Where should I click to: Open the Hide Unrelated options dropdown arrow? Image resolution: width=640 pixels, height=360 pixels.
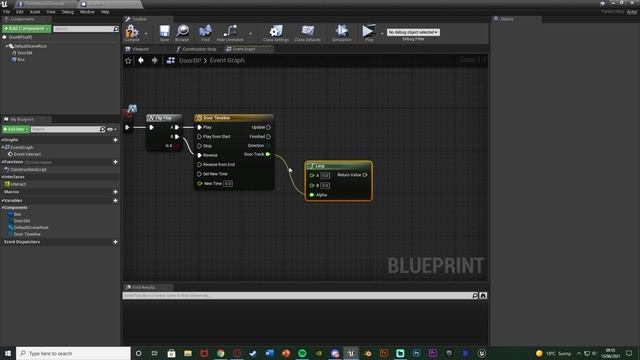251,33
